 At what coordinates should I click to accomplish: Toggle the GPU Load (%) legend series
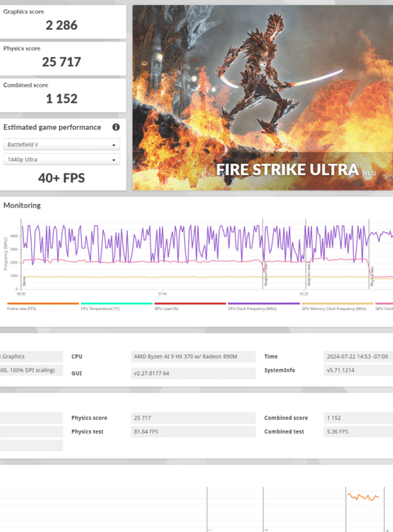point(190,306)
